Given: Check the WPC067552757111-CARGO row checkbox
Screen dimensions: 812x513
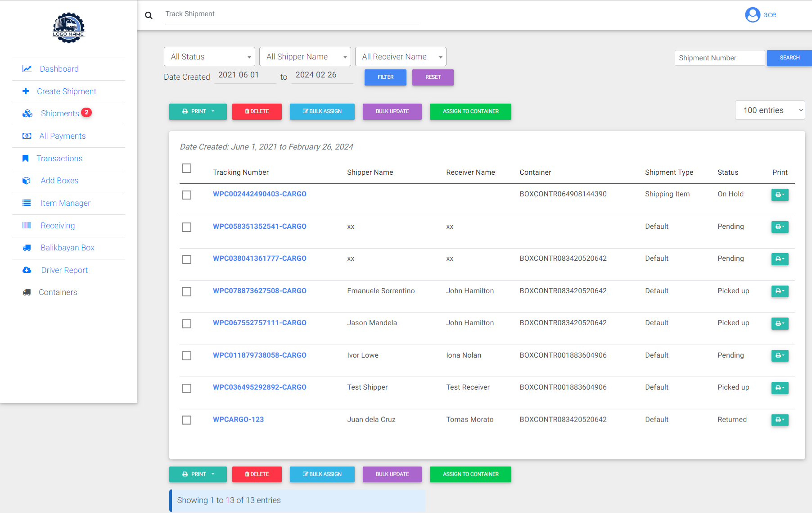Looking at the screenshot, I should point(186,324).
